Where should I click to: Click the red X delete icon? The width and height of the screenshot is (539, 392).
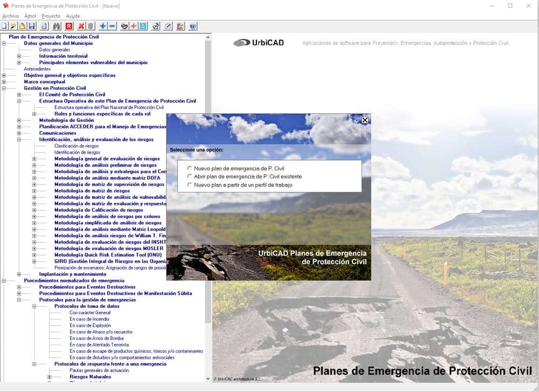coord(81,26)
